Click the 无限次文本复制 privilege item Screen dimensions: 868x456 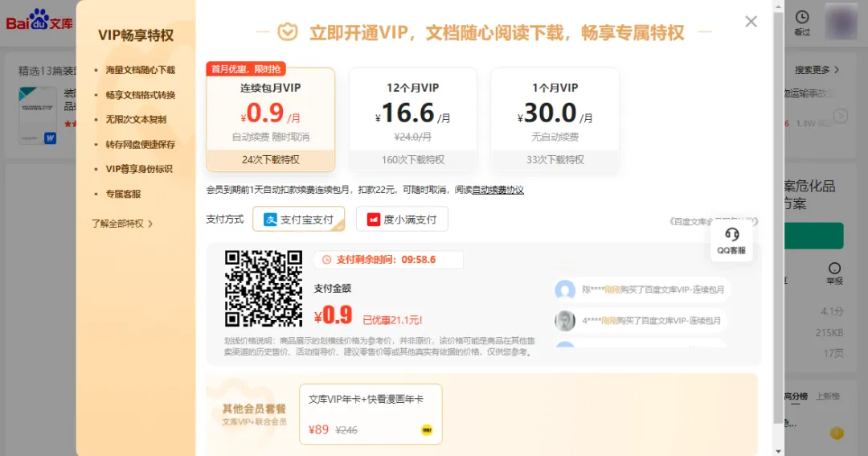coord(136,120)
